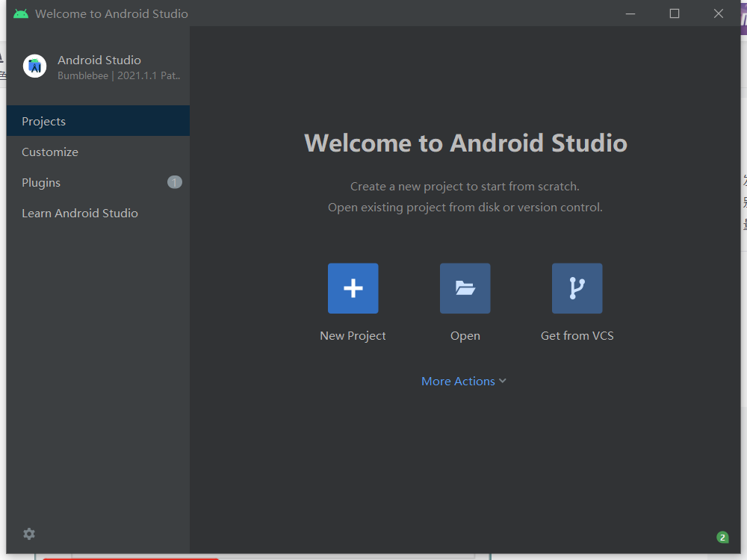Click the green notifications badge showing 2
Screen dimensions: 747x560
point(722,537)
